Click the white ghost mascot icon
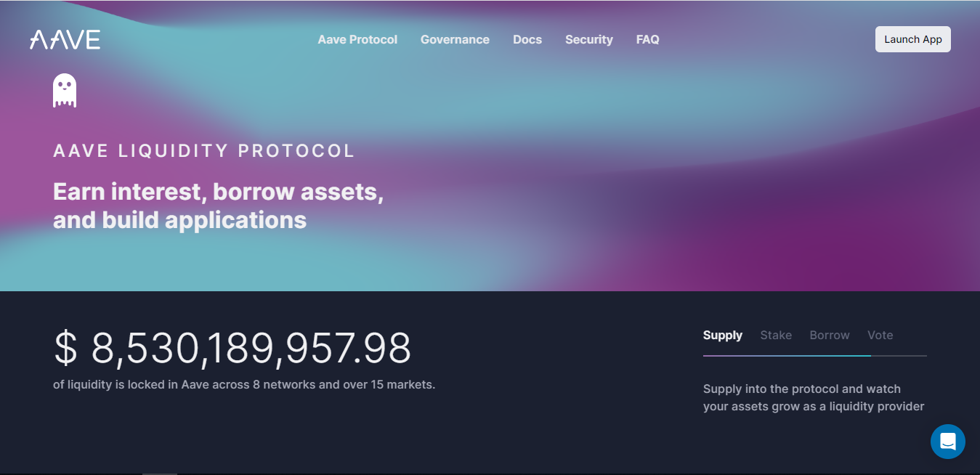Screen dimensions: 980x475 click(x=65, y=91)
